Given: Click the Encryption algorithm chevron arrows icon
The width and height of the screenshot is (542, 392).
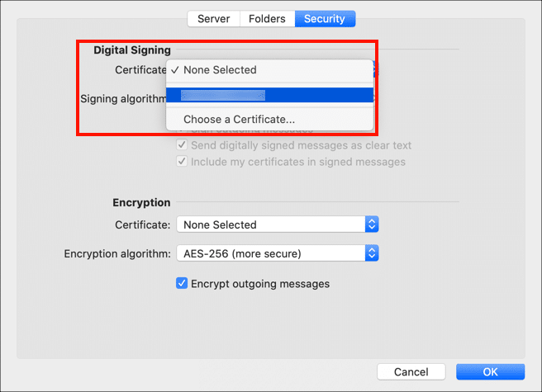Looking at the screenshot, I should [372, 253].
